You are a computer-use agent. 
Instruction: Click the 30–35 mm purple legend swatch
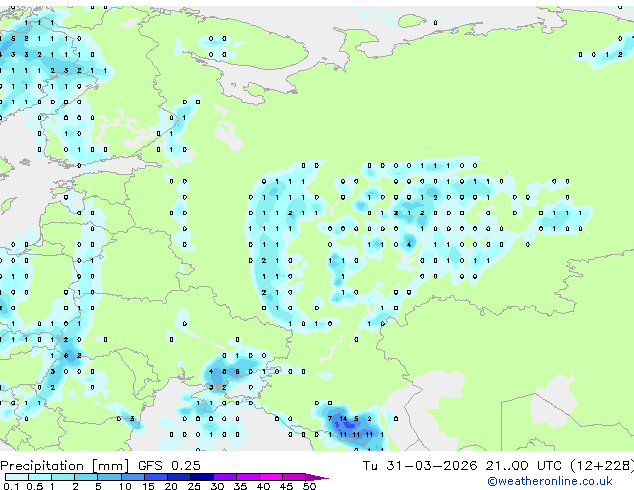click(224, 477)
